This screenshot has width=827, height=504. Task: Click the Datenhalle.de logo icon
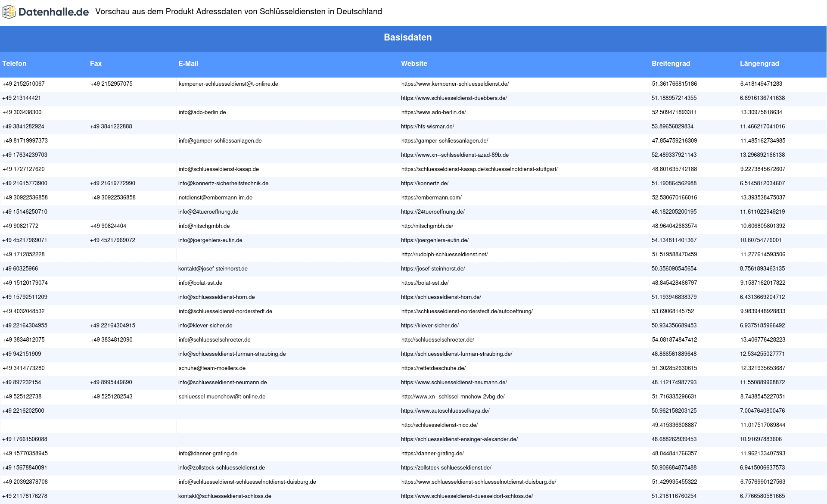[9, 12]
